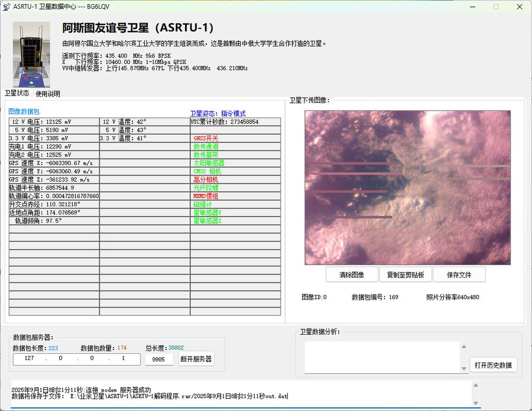Maximize the ASRTU-1 window
Screen dimensions: 532x411
pyautogui.click(x=495, y=7)
